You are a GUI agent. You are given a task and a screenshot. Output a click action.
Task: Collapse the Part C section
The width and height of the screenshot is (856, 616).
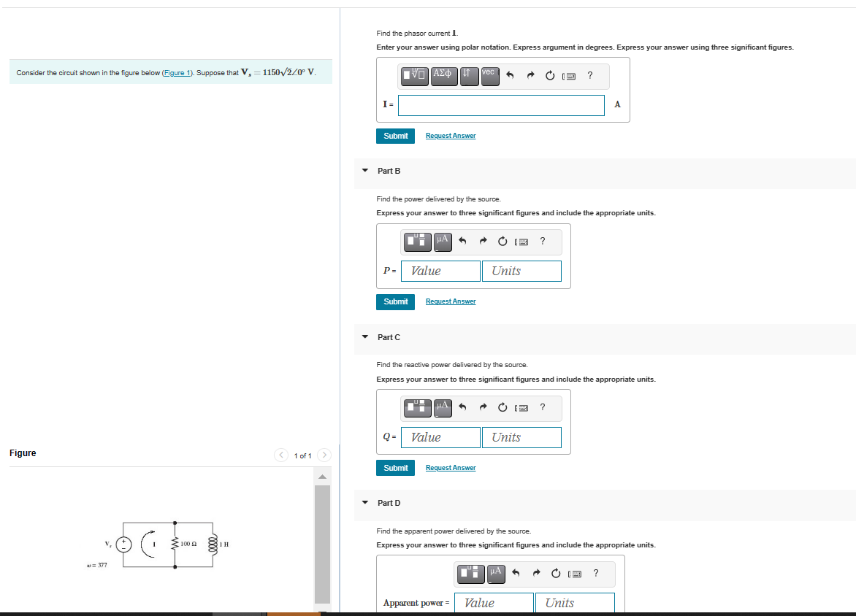pyautogui.click(x=364, y=337)
